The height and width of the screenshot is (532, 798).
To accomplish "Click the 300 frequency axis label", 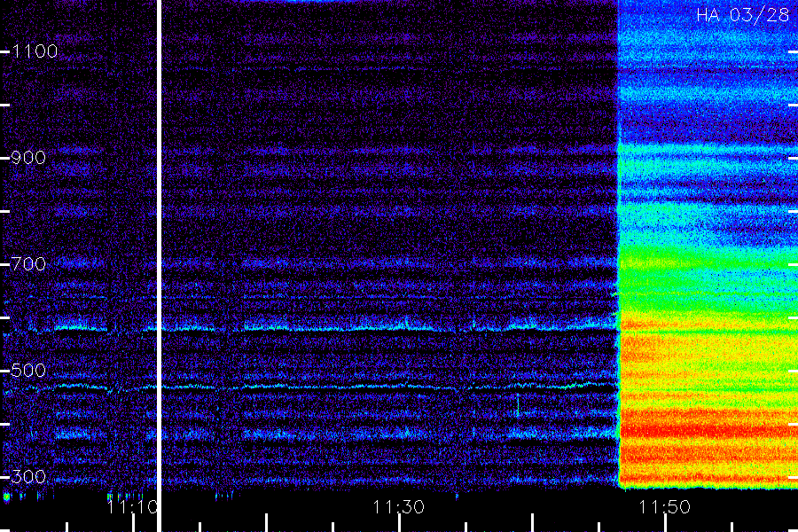I will click(x=28, y=477).
